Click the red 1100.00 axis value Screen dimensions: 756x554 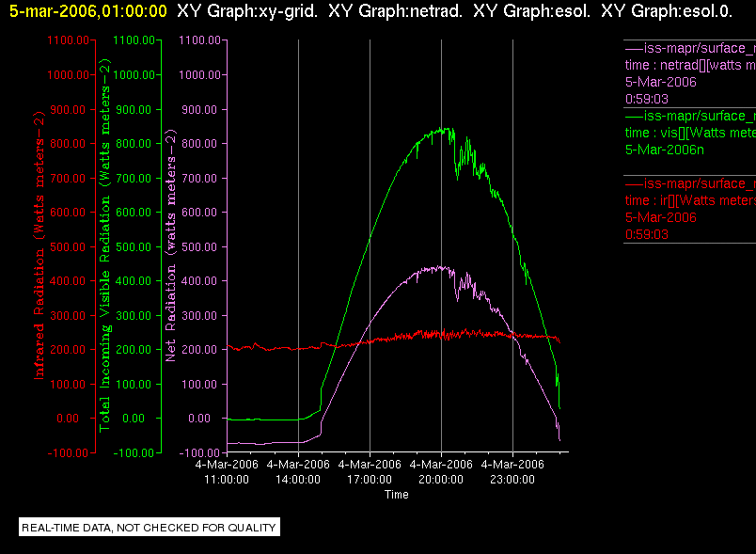pyautogui.click(x=68, y=40)
